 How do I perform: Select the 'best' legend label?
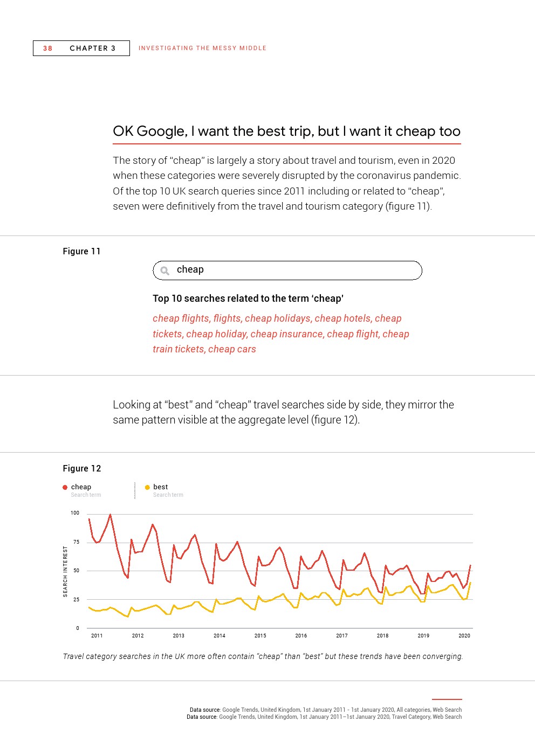(x=161, y=487)
